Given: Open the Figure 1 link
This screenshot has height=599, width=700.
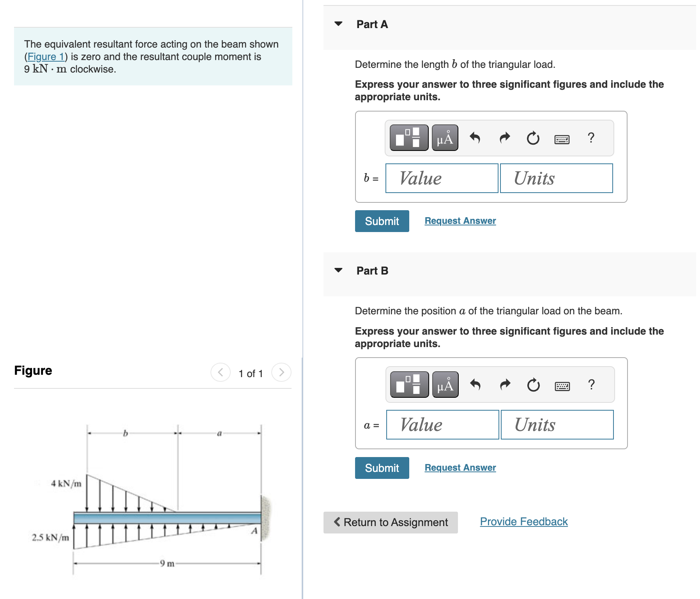Looking at the screenshot, I should coord(45,57).
